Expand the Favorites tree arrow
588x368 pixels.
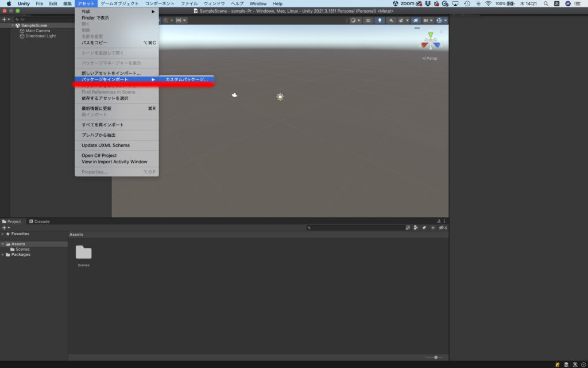3,234
